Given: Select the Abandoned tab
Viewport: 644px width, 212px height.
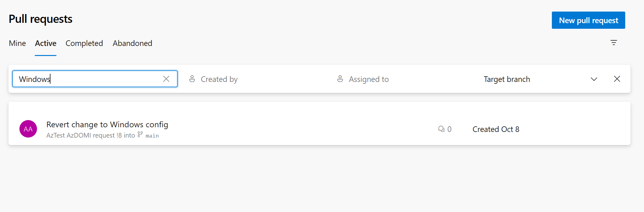Looking at the screenshot, I should [x=132, y=43].
